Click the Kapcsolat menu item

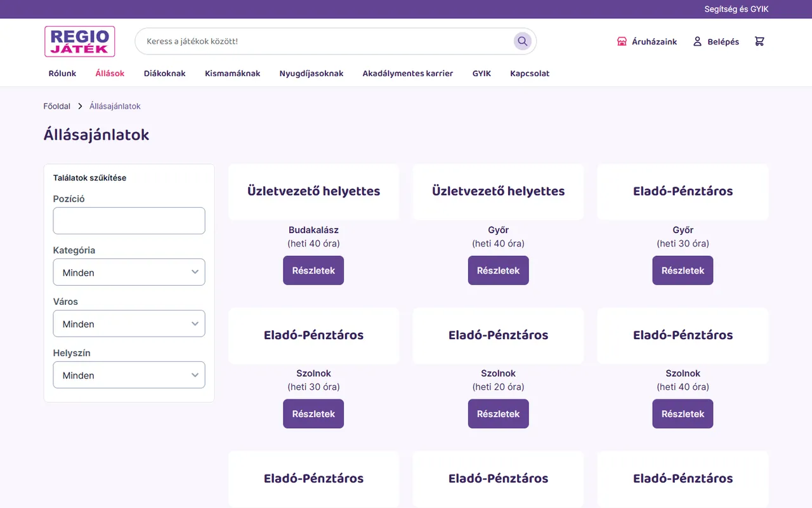click(x=530, y=74)
